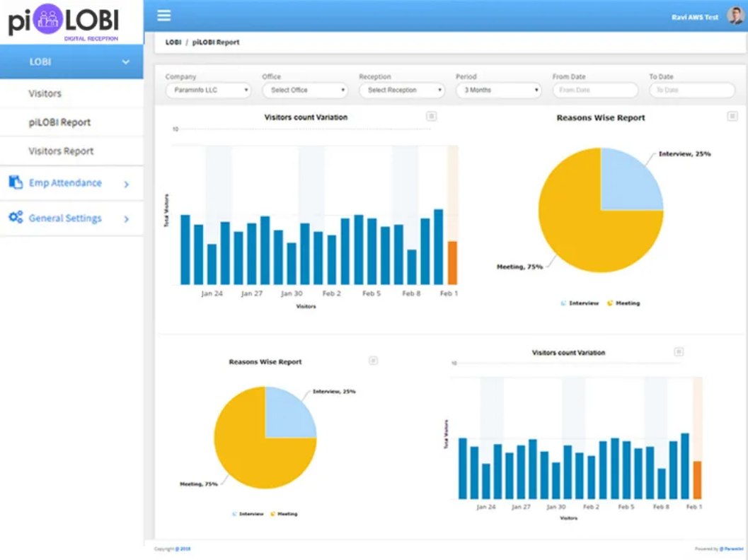
Task: Open top Reasons Wise Report chart menu
Action: coord(732,116)
